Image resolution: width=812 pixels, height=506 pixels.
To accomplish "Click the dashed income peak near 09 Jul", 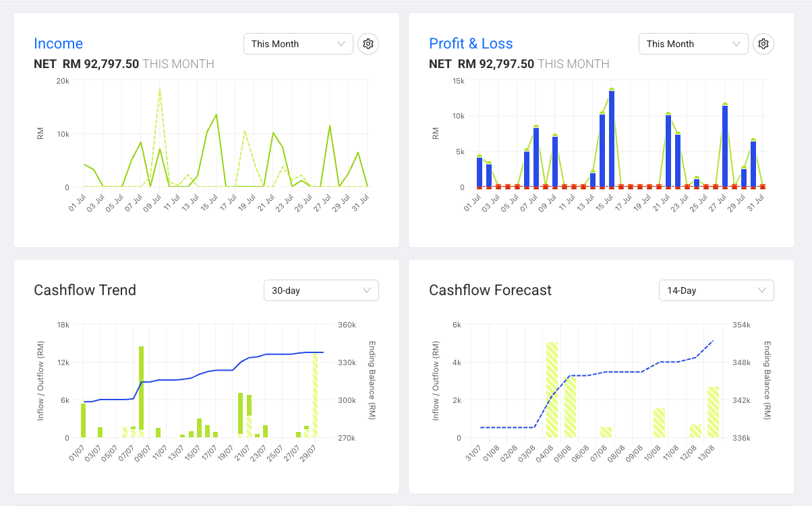I will (x=160, y=88).
